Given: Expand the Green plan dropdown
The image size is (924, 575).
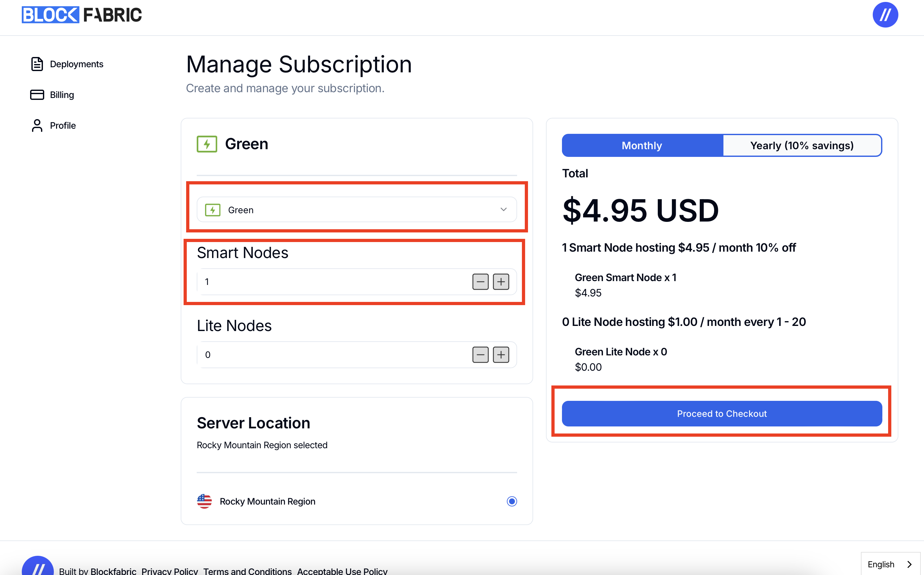Looking at the screenshot, I should (357, 209).
